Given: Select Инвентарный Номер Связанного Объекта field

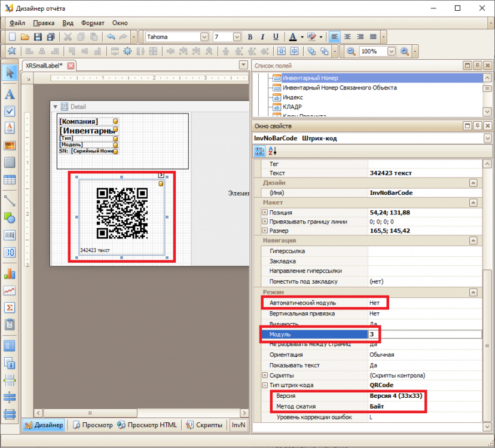Looking at the screenshot, I should pos(340,88).
